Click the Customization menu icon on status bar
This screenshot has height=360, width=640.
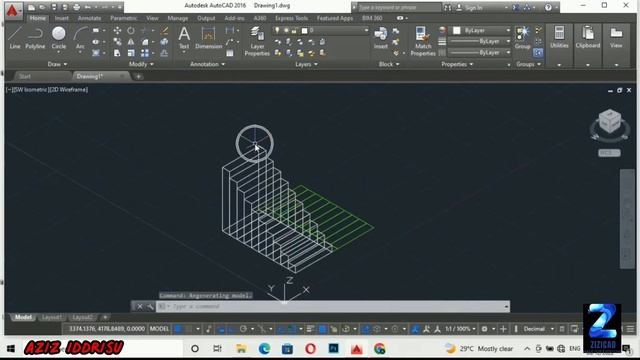[x=630, y=329]
